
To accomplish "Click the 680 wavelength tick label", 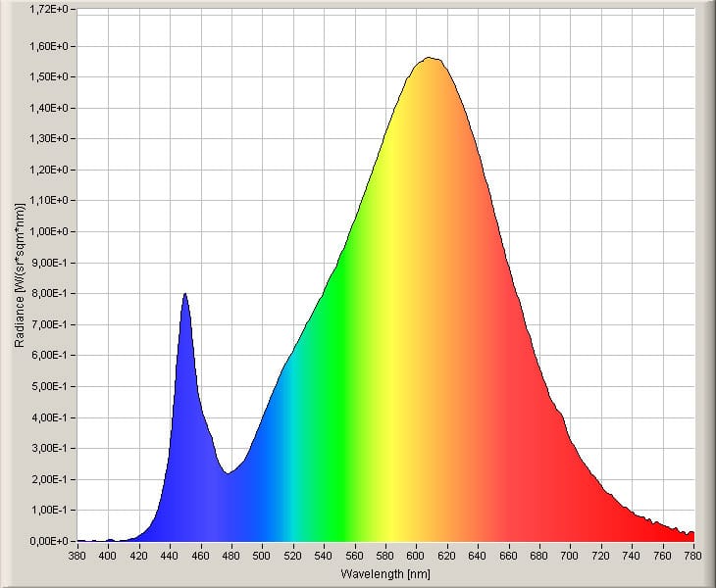I will (x=539, y=556).
